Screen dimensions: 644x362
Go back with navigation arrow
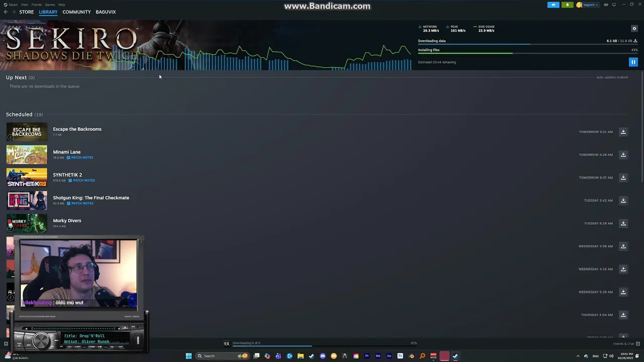tap(6, 12)
